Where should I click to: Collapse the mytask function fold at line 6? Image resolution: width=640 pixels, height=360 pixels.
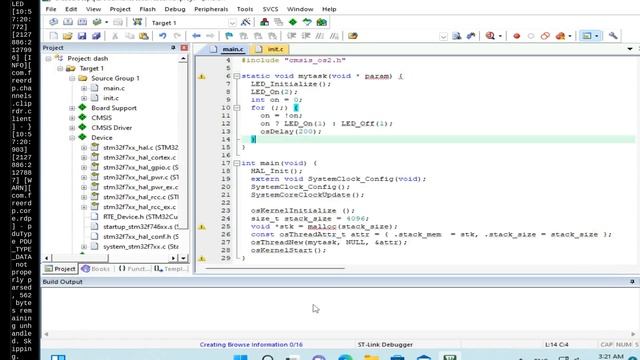point(237,76)
